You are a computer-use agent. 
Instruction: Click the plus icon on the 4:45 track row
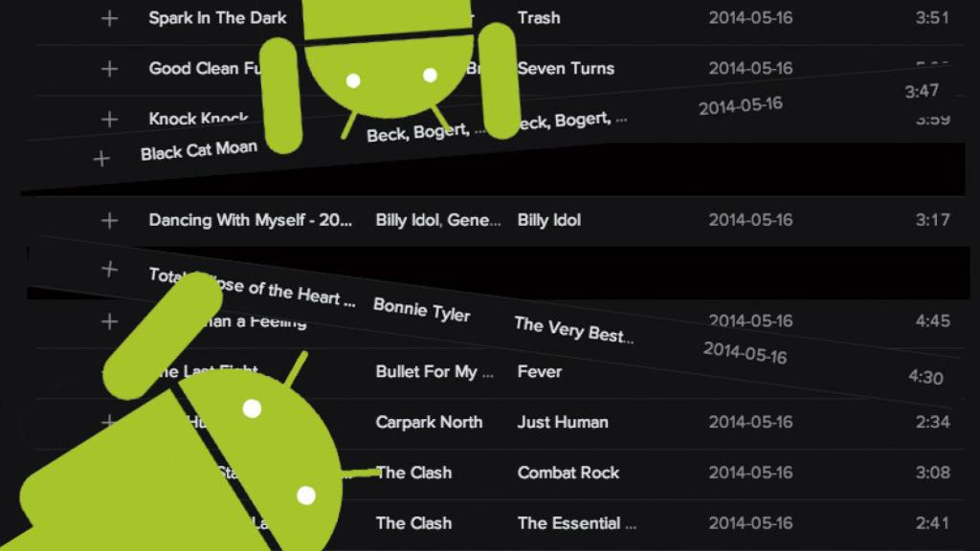pyautogui.click(x=109, y=321)
